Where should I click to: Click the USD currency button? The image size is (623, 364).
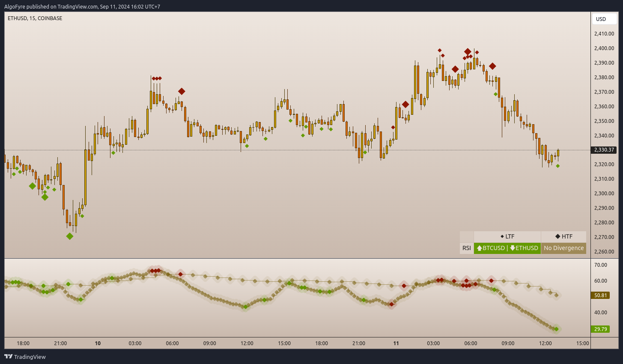(604, 19)
